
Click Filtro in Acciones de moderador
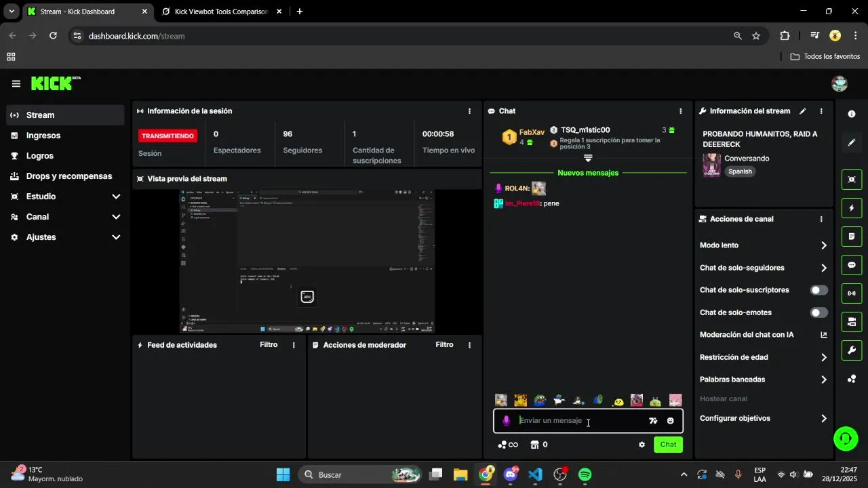pyautogui.click(x=444, y=345)
